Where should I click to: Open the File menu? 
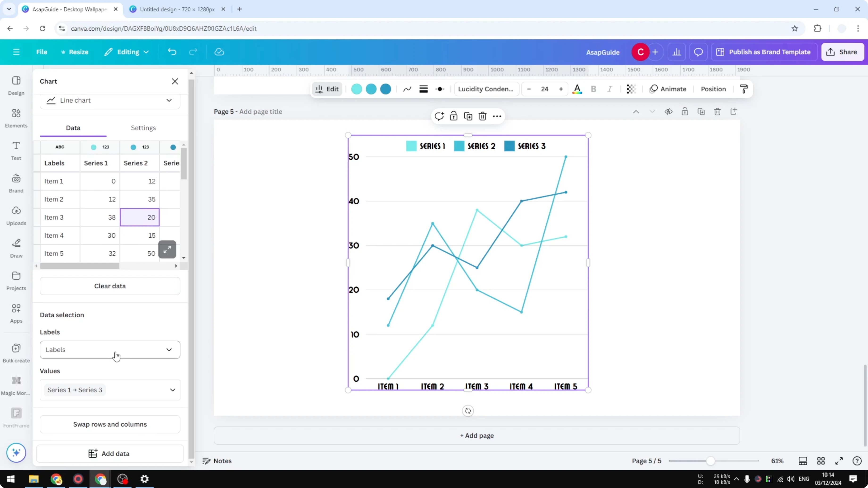tap(42, 52)
